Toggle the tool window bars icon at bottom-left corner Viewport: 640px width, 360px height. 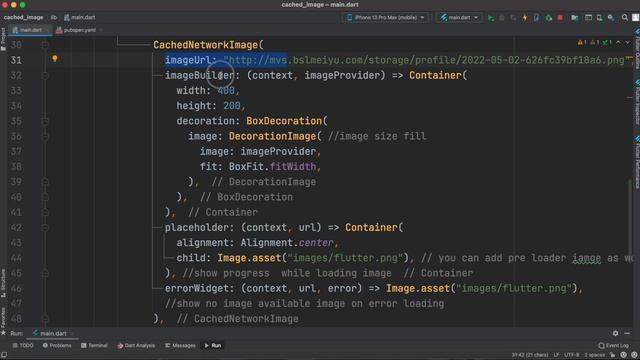pos(4,355)
